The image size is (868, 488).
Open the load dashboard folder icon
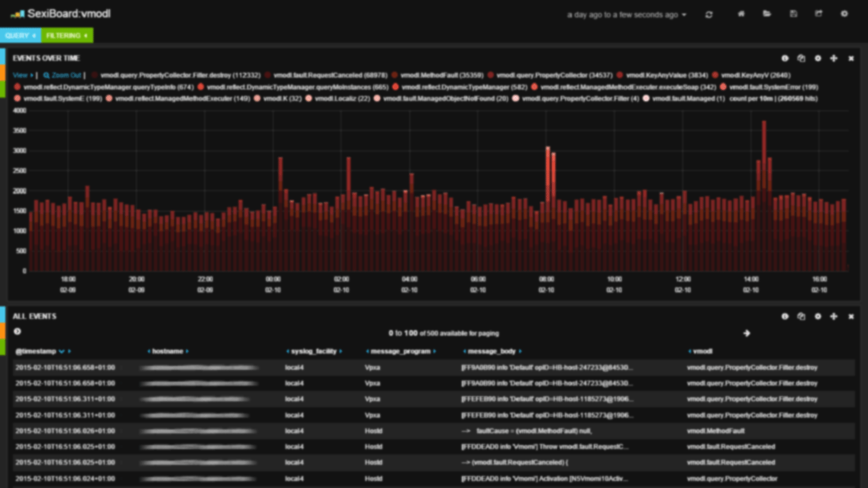point(767,14)
